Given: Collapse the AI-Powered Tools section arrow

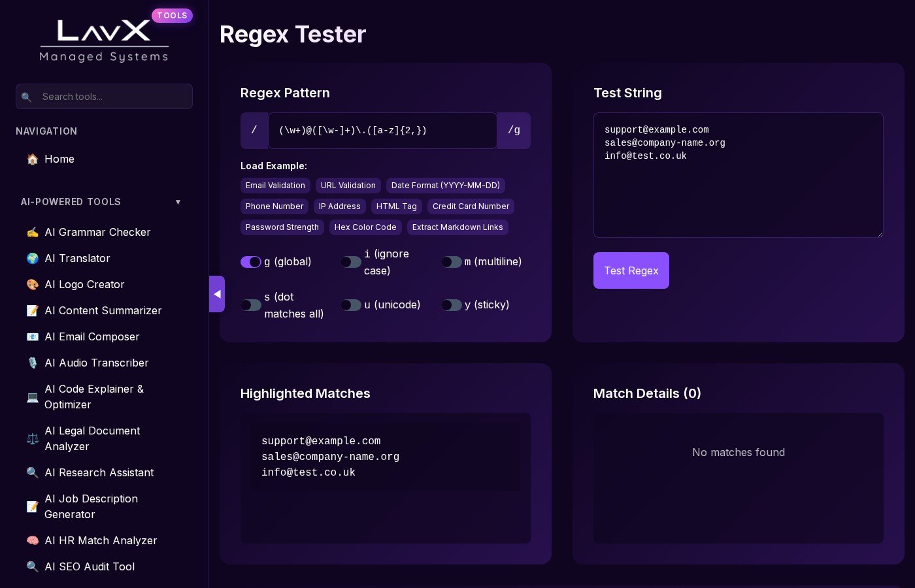Looking at the screenshot, I should (178, 202).
